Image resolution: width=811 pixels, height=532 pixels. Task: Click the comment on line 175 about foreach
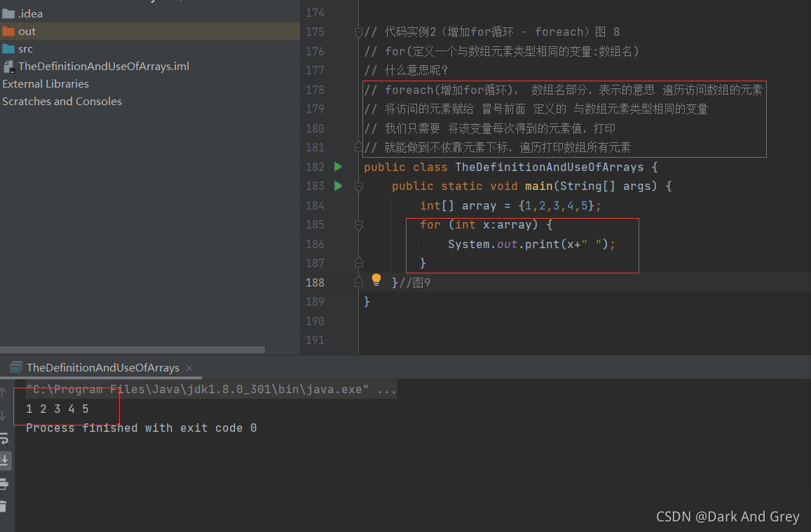(x=492, y=32)
